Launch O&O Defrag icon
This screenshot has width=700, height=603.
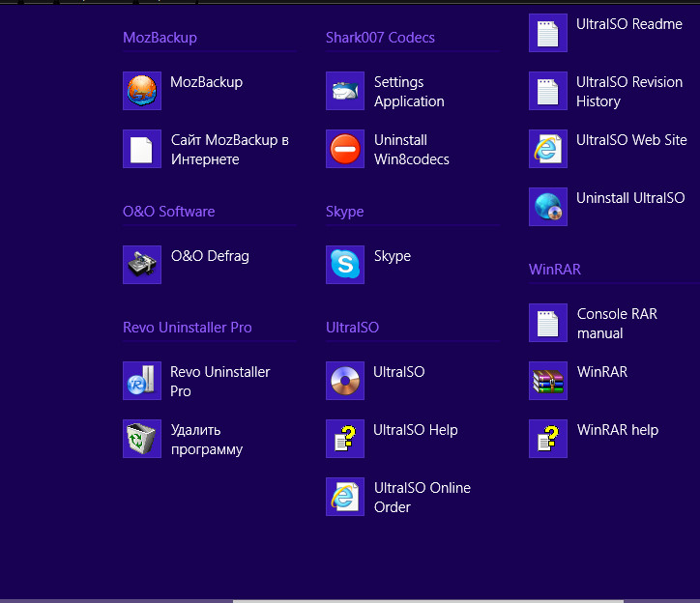(142, 265)
